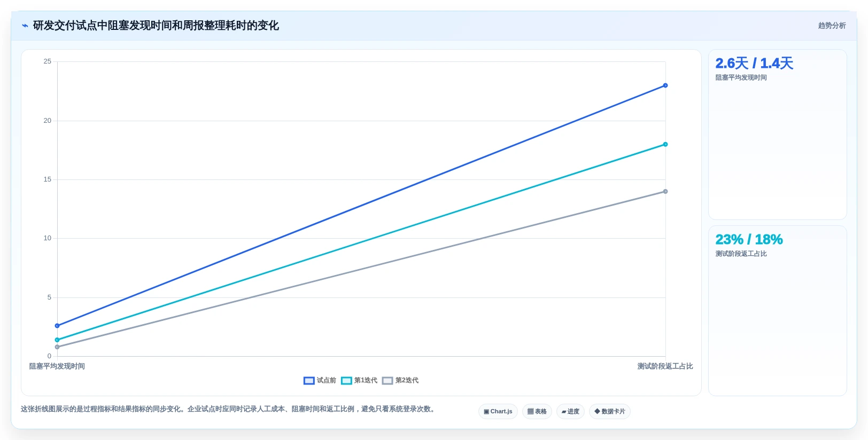This screenshot has width=868, height=440.
Task: Click the 试点前 data point at 测试阶段返工占比
Action: point(665,85)
